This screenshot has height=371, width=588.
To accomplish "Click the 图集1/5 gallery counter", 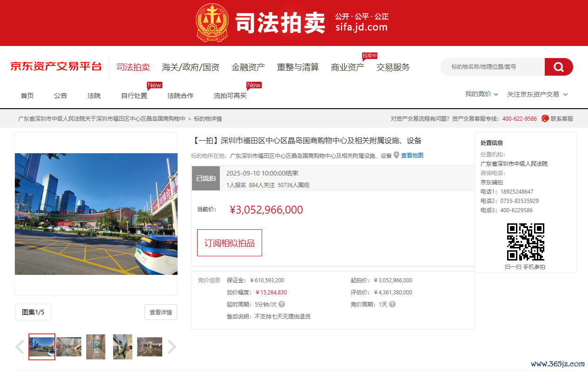I will (x=33, y=312).
